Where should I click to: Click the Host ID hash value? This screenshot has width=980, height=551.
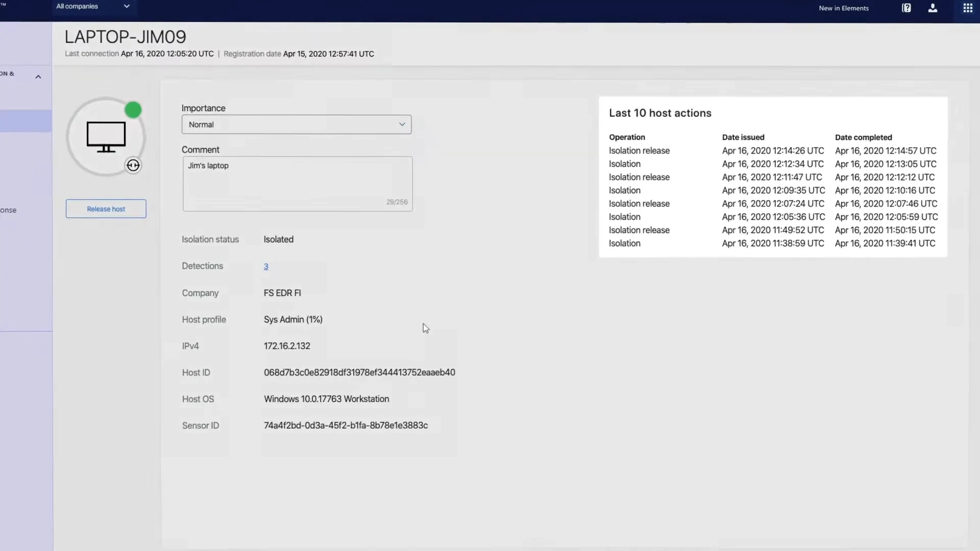coord(359,372)
